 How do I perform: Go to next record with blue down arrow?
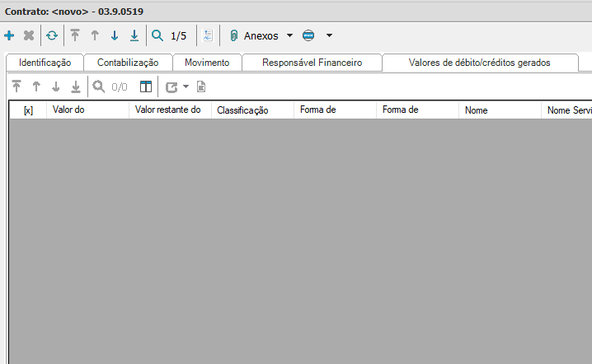115,36
